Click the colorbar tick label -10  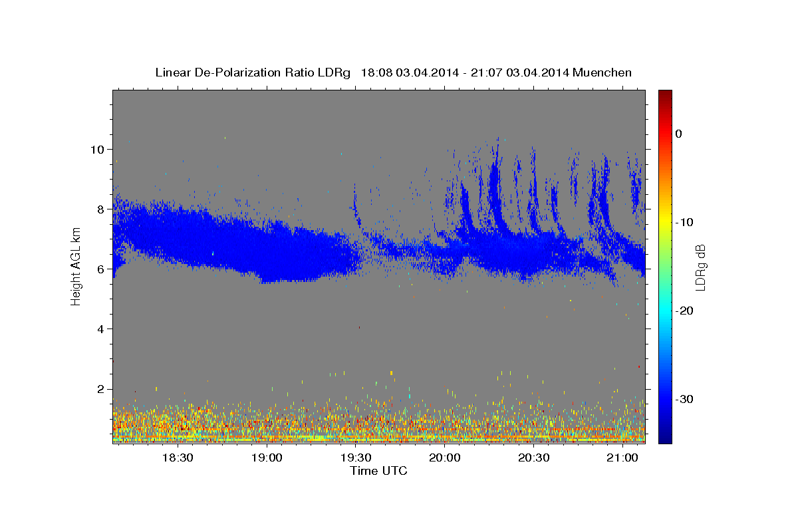pyautogui.click(x=684, y=222)
